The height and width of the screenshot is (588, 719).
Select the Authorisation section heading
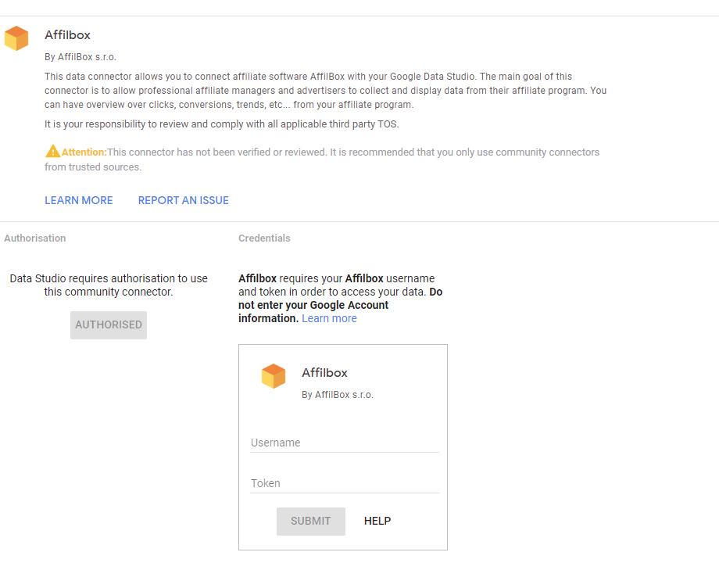[x=35, y=238]
